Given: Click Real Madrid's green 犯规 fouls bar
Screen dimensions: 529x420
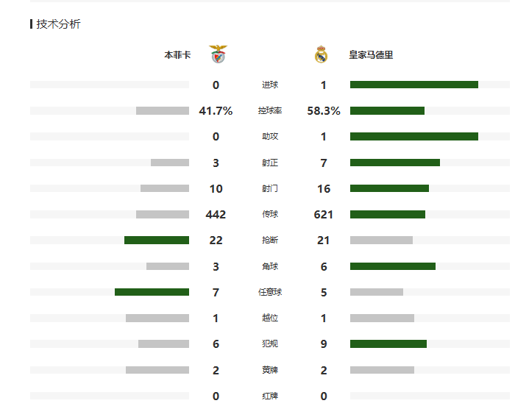Looking at the screenshot, I should click(388, 344).
